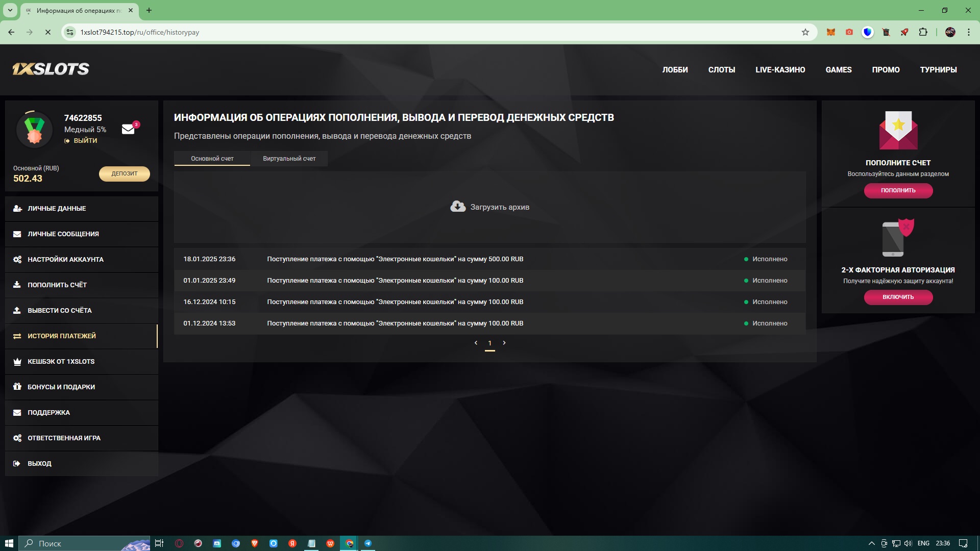980x551 pixels.
Task: Open Telegram from the taskbar
Action: coord(368,543)
